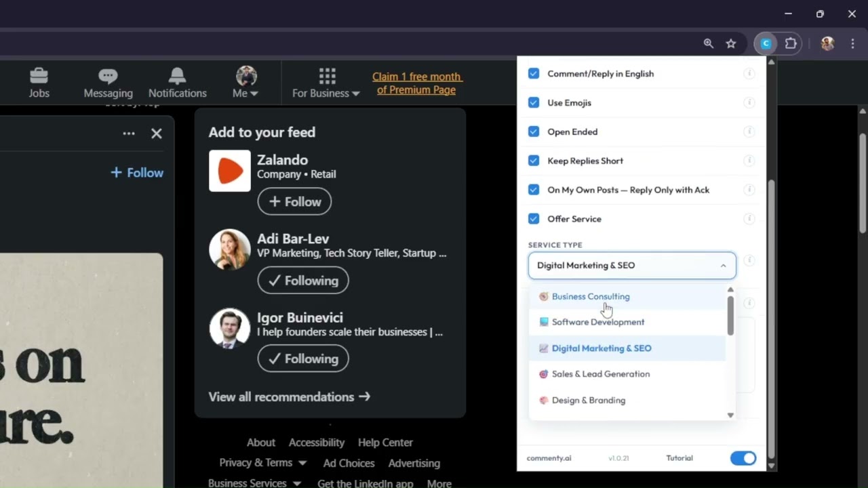Open the Zalando logo thumbnail

click(x=230, y=171)
